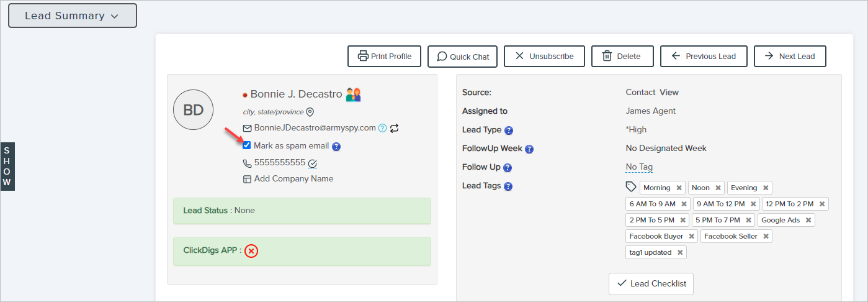Click the location pin icon beside city, state/province

(x=310, y=112)
